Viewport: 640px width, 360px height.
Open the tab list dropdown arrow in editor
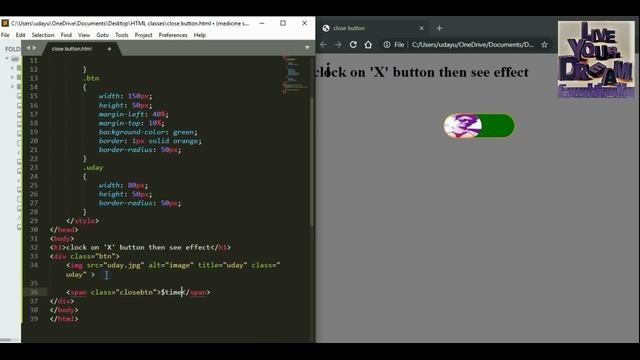pos(307,48)
